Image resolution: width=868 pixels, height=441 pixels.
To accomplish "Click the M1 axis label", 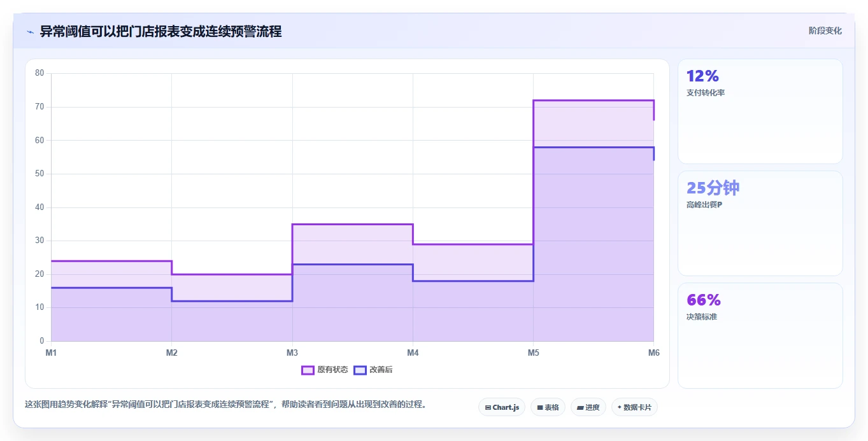I will click(51, 353).
